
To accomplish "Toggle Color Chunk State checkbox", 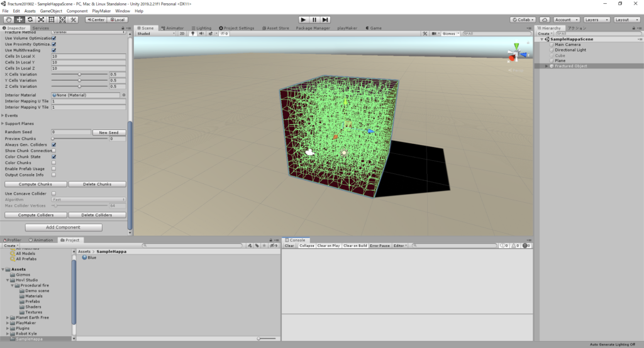I will [x=54, y=157].
